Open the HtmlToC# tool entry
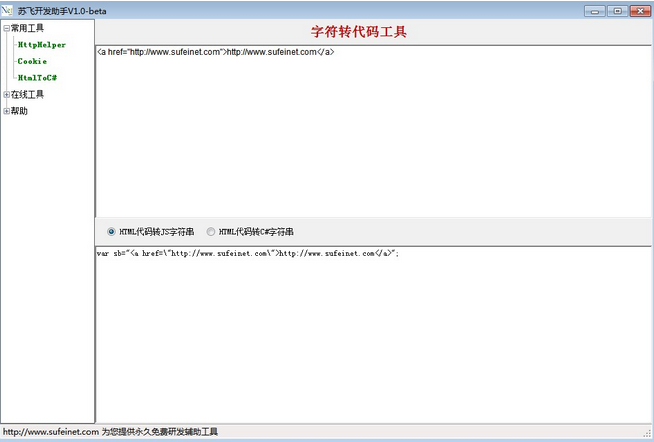Screen dimensions: 654x442 click(x=37, y=77)
